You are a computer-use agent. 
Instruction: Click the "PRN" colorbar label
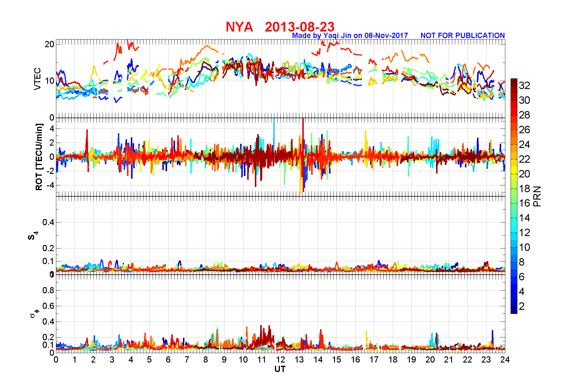click(x=537, y=196)
